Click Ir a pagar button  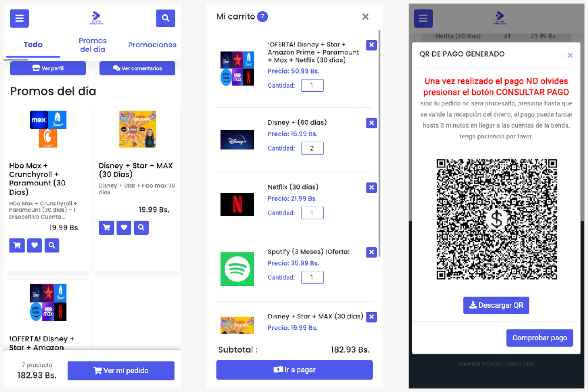tap(295, 370)
